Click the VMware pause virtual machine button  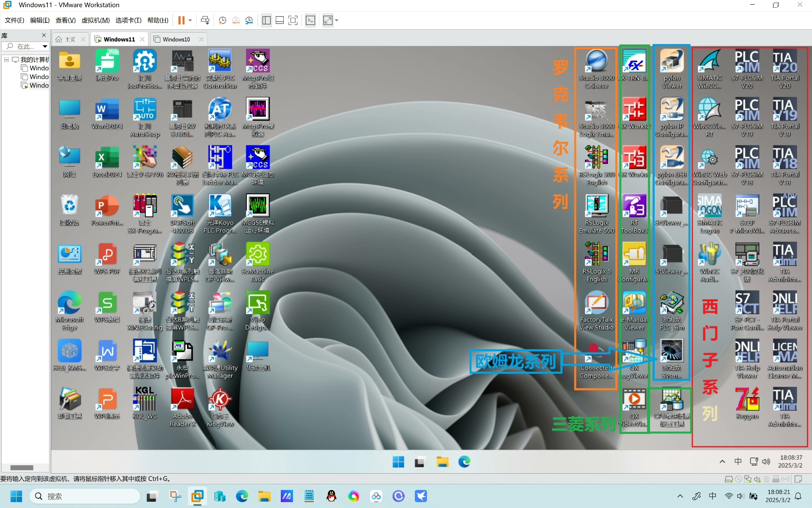click(x=181, y=20)
